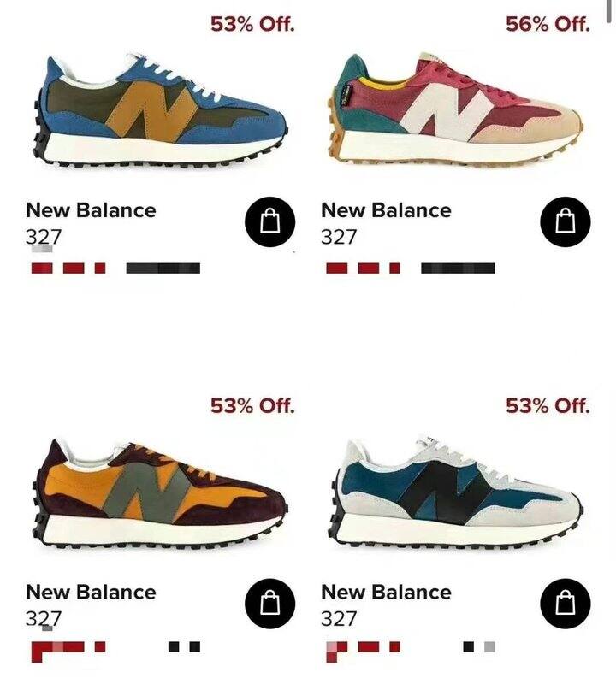Open the orange and maroon New Balance 327 image

[x=160, y=492]
